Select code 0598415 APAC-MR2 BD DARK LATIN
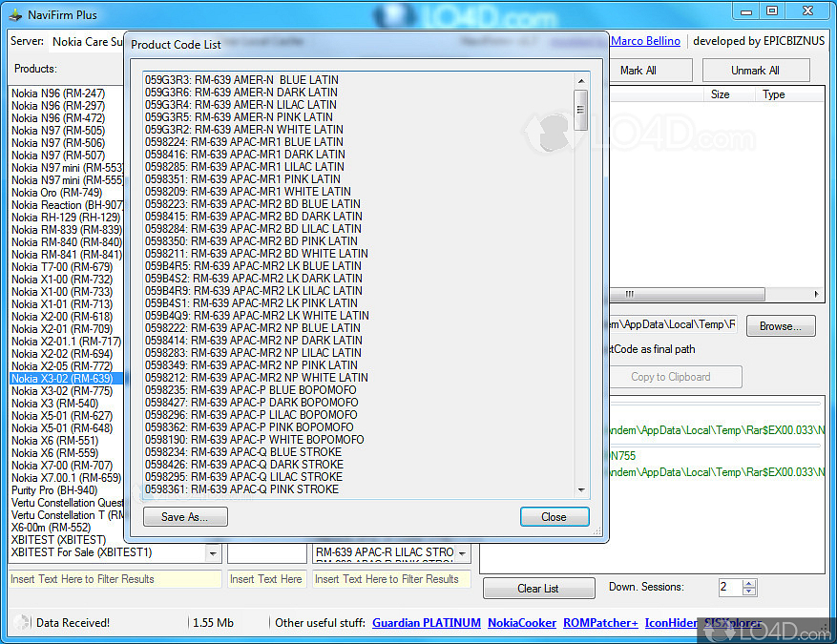Screen dimensions: 837x644 pyautogui.click(x=254, y=216)
